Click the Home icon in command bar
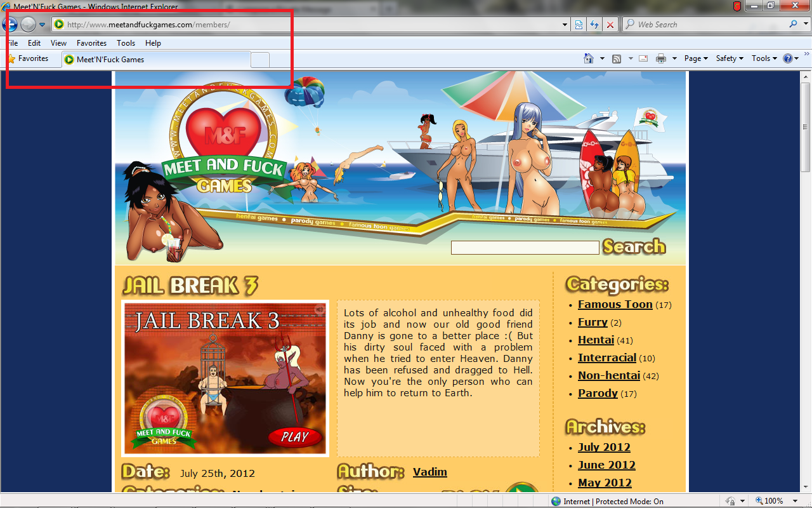Viewport: 812px width, 508px height. (x=589, y=58)
